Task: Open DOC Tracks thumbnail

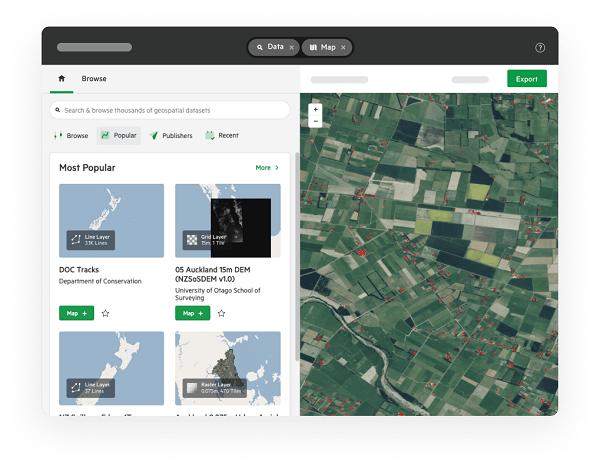Action: point(111,221)
